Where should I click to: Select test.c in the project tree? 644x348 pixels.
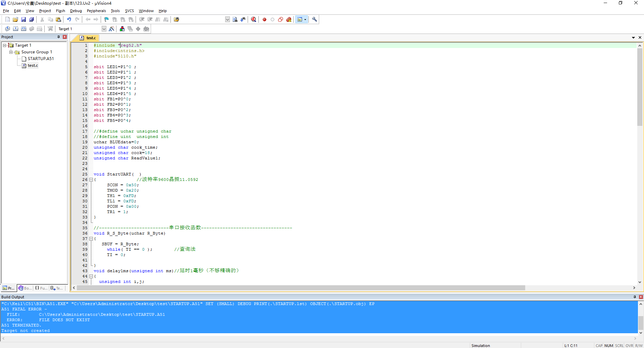33,65
